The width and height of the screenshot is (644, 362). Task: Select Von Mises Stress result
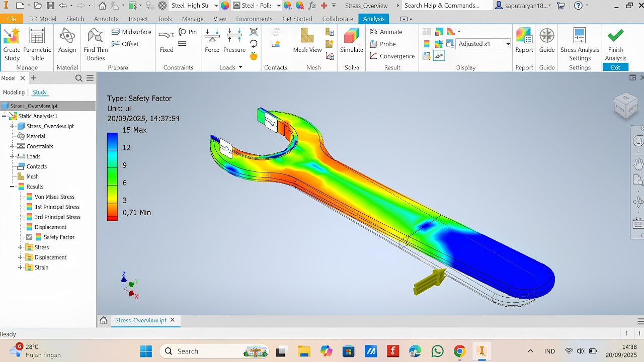pos(54,197)
